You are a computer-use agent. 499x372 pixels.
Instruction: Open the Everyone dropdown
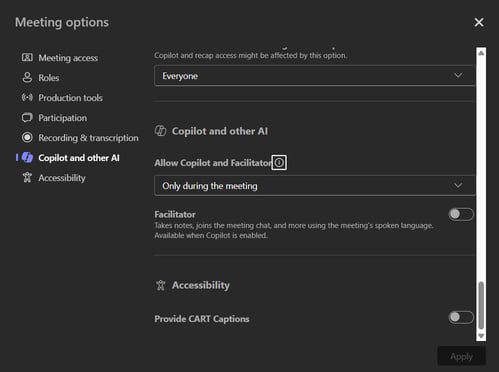coord(315,76)
